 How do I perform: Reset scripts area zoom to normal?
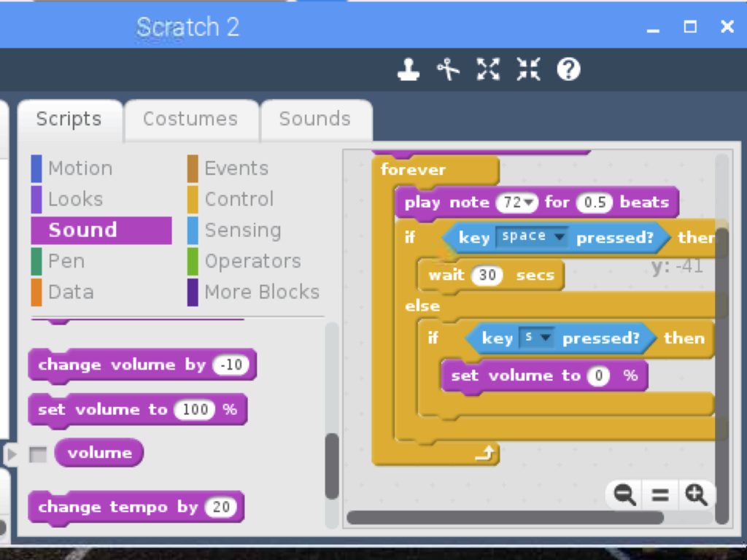tap(660, 495)
